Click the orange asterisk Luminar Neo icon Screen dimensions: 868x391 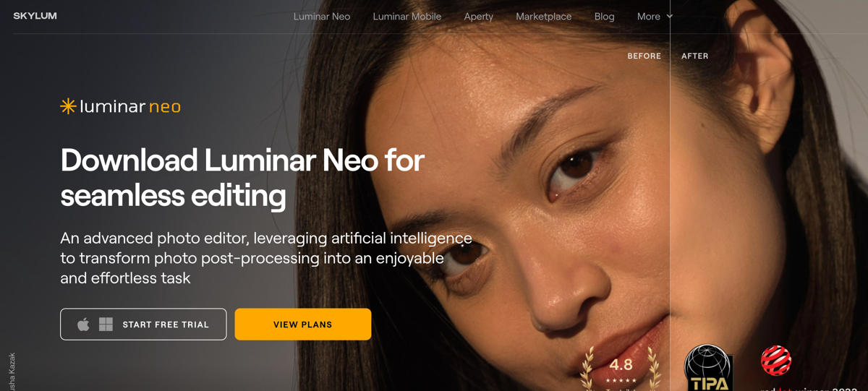coord(68,106)
